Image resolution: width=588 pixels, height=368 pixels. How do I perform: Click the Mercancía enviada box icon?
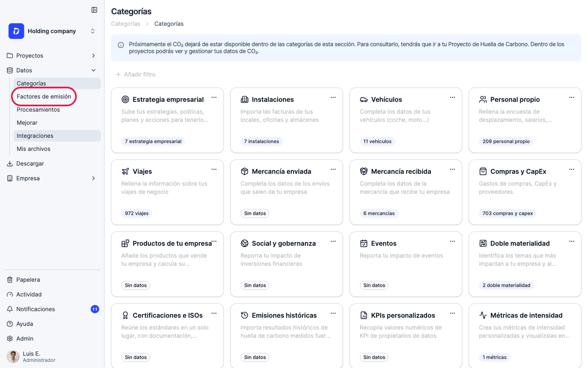point(245,171)
